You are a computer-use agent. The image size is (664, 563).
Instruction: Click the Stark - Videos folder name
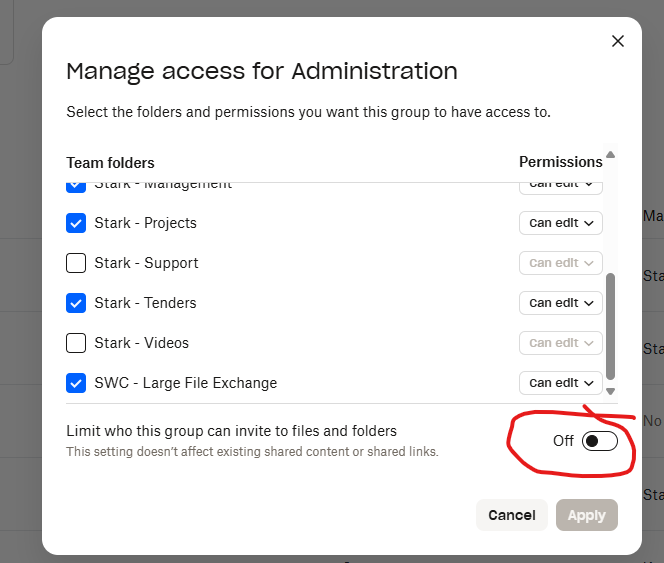coord(141,343)
